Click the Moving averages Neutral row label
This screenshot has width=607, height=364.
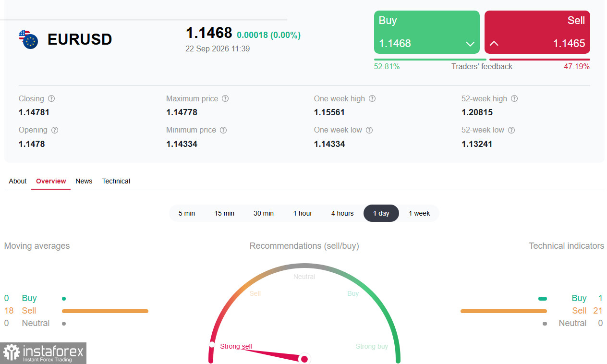tap(36, 323)
